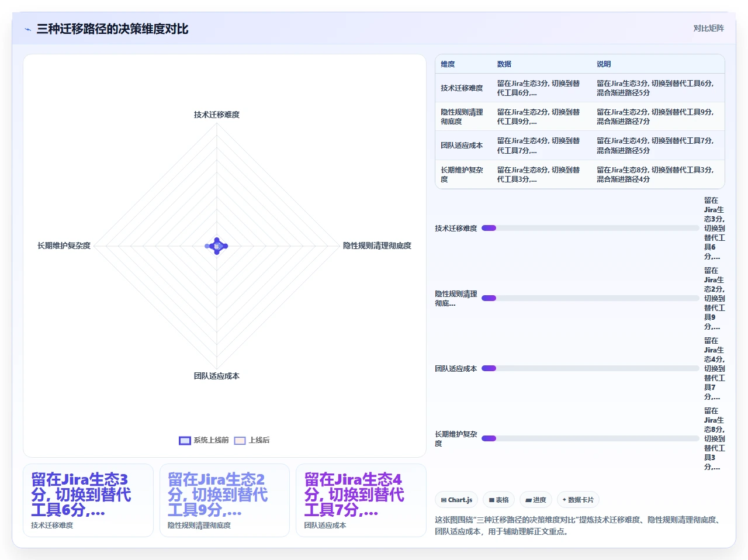Click radar axis label 团队适应成本
The height and width of the screenshot is (560, 748).
[x=217, y=376]
